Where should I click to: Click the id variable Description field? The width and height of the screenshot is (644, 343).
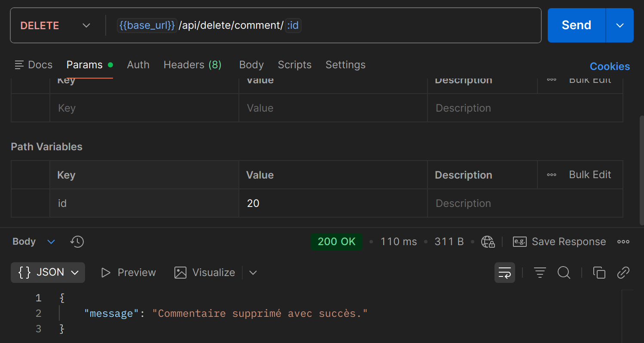(525, 203)
